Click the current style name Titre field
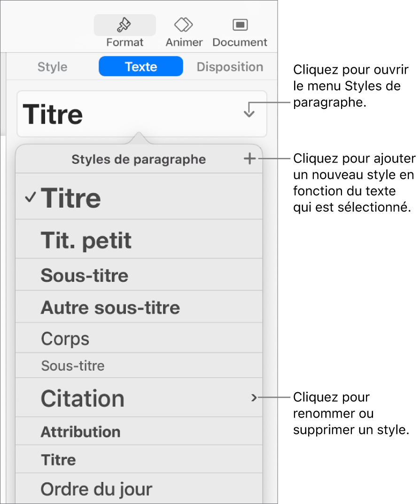Image resolution: width=420 pixels, height=504 pixels. point(53,114)
